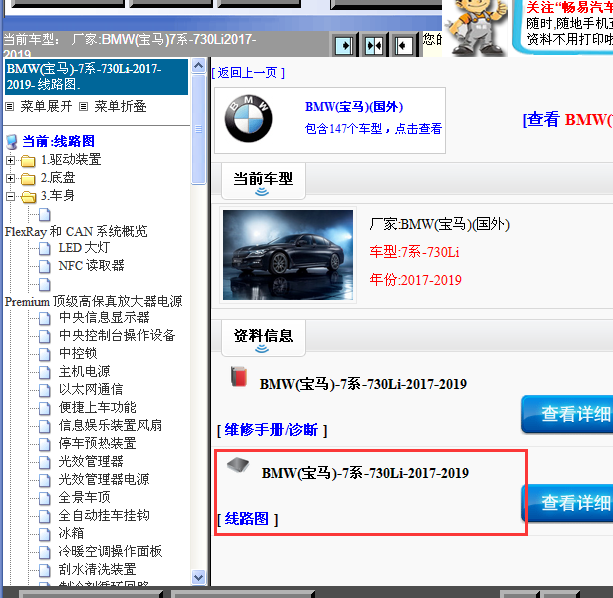Click 年份:2017-2019 text
This screenshot has height=598, width=613.
(416, 280)
